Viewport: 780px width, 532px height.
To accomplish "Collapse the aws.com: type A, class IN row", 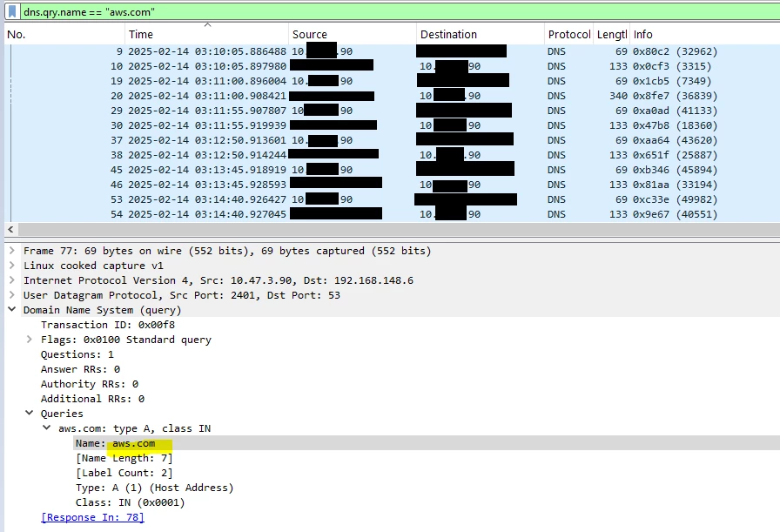I will point(47,428).
